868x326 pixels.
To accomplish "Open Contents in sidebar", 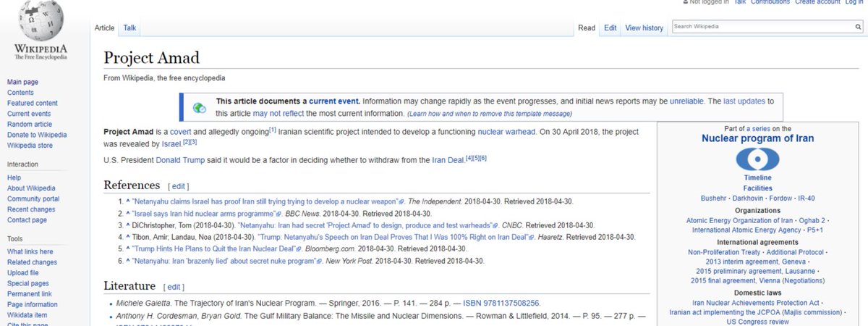I will point(20,93).
